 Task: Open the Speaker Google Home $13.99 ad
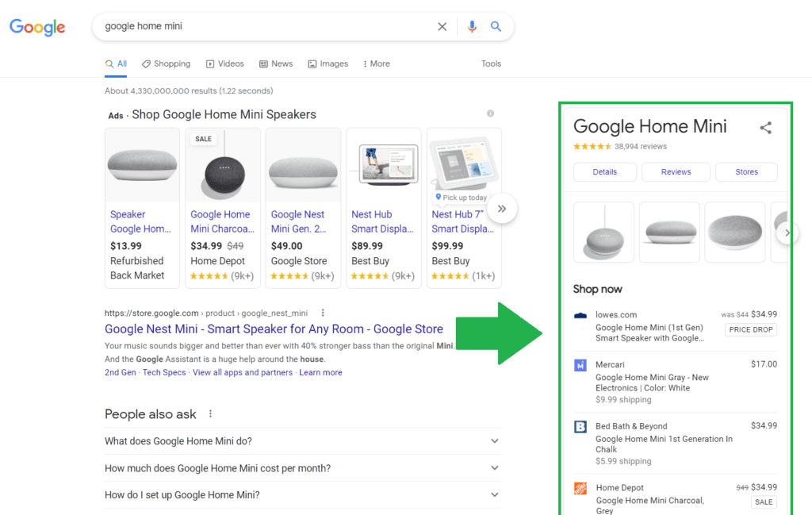(x=140, y=221)
